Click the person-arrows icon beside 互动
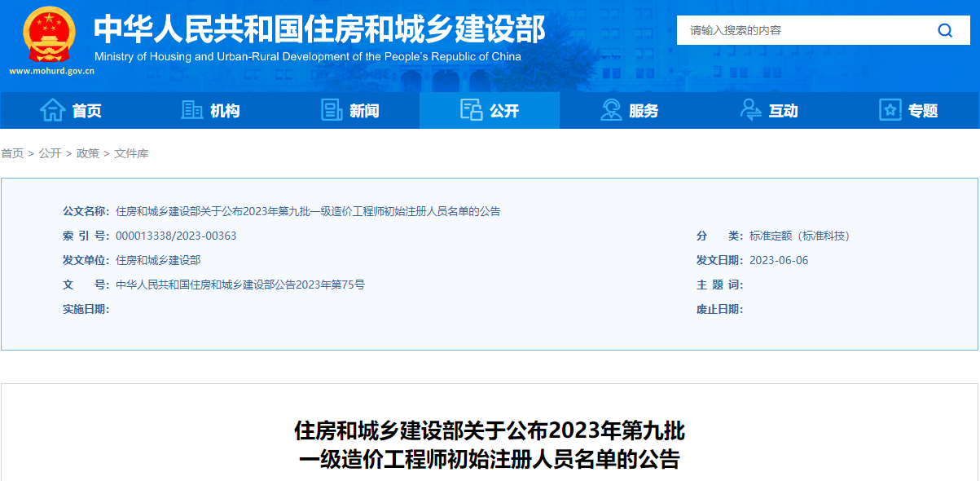 tap(751, 110)
